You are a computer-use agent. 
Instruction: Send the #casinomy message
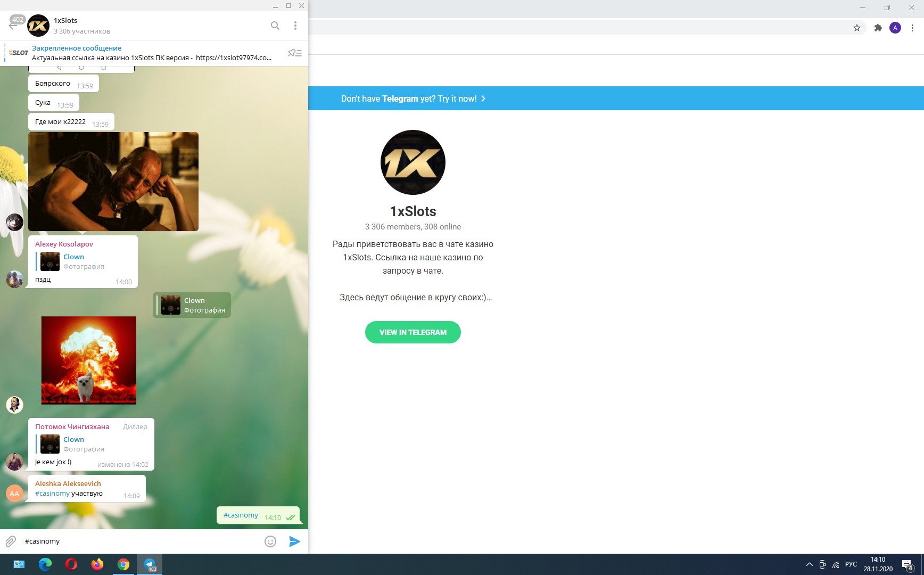pos(294,541)
